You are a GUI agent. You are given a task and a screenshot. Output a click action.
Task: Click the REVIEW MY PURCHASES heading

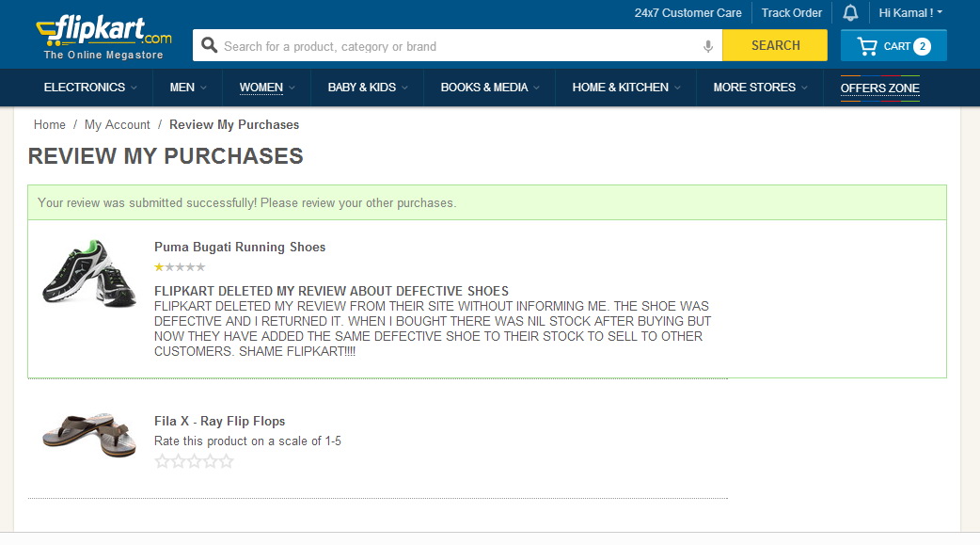click(x=166, y=156)
